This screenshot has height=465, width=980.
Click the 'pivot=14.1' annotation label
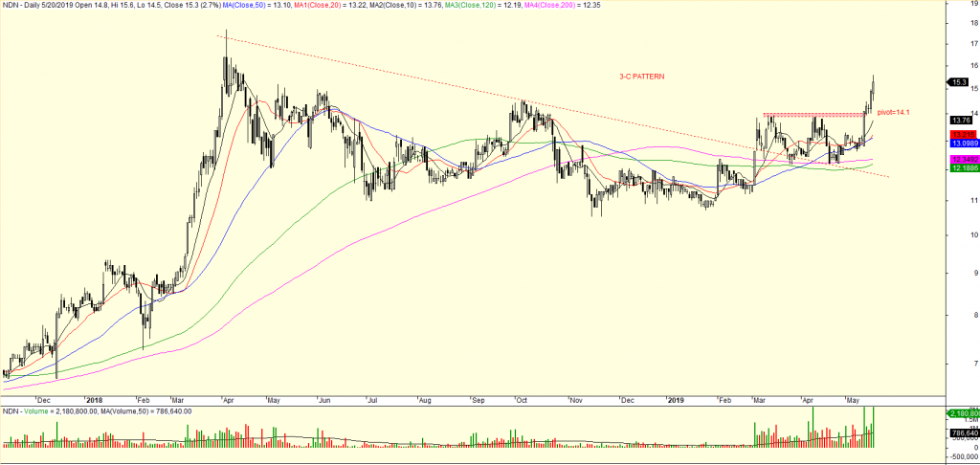894,112
